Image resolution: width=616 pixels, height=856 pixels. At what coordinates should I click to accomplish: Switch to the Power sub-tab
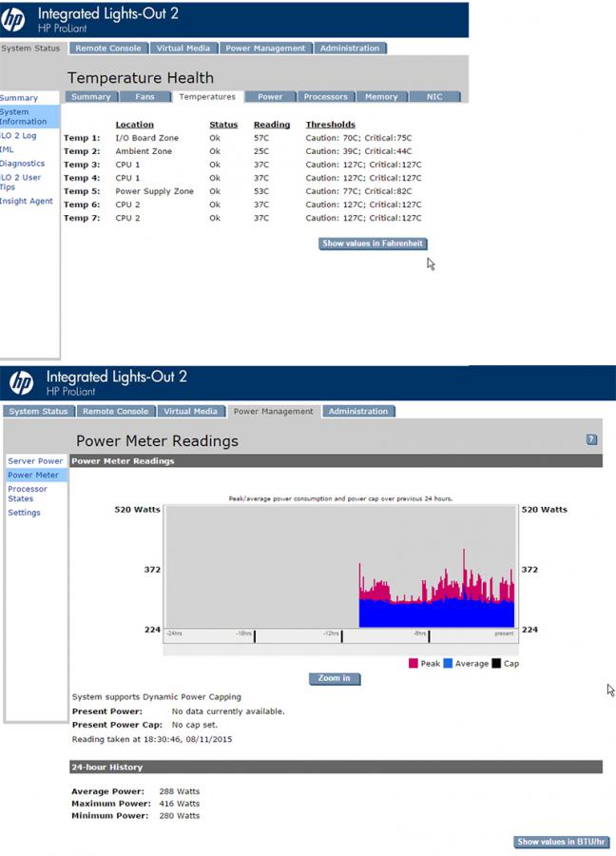coord(270,97)
